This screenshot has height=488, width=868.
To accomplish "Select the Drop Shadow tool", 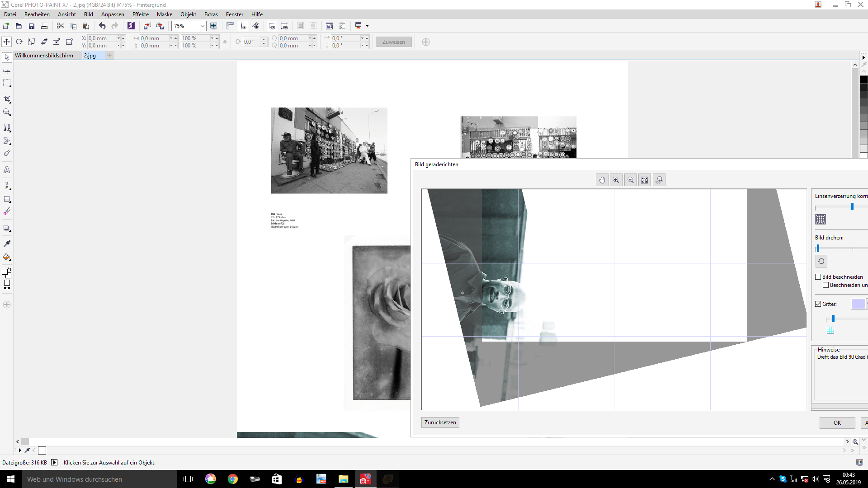I will pyautogui.click(x=7, y=228).
